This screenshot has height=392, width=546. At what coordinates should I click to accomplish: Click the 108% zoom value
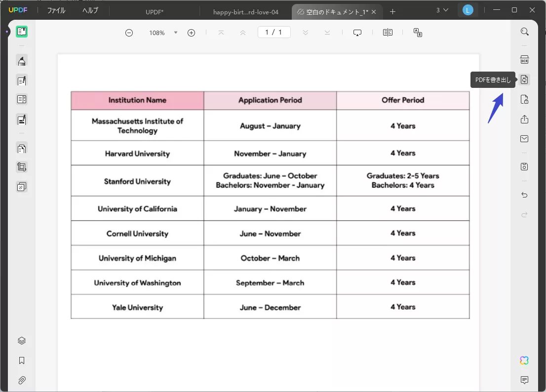(157, 33)
